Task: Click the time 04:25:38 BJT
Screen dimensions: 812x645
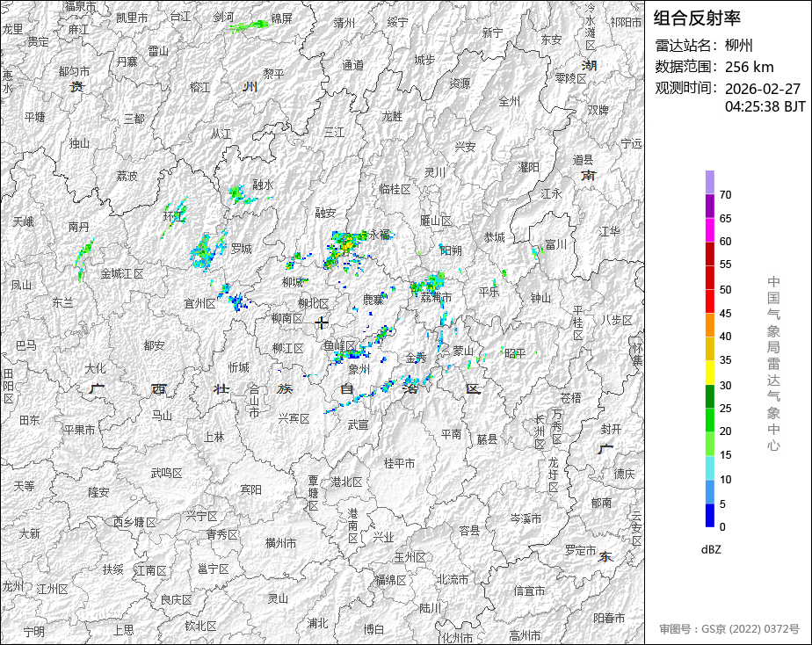Action: point(765,106)
